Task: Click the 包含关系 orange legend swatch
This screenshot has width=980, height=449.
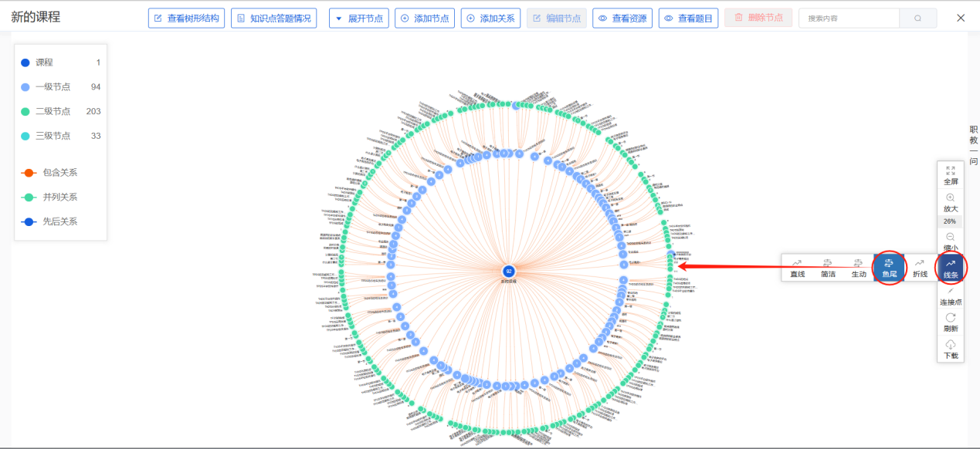Action: (29, 173)
